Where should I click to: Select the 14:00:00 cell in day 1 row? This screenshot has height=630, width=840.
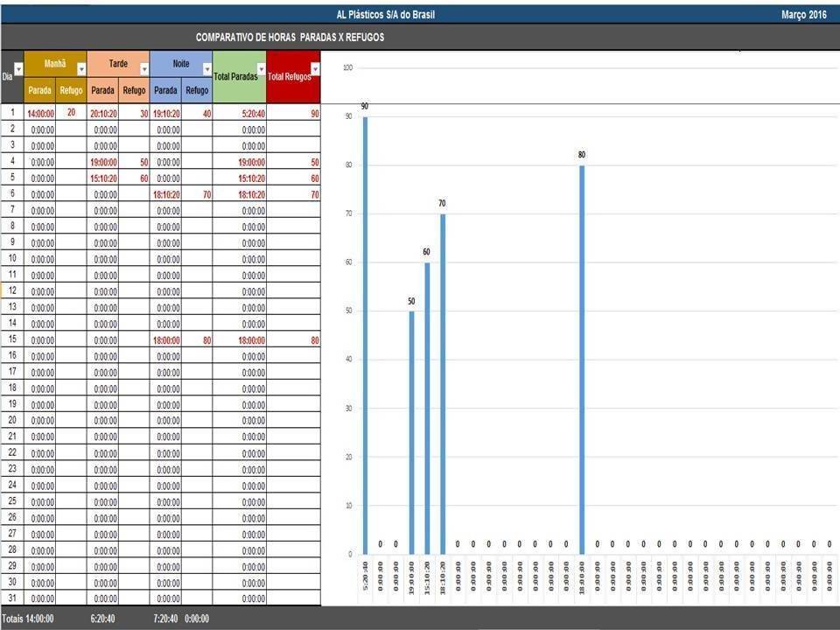click(x=40, y=114)
